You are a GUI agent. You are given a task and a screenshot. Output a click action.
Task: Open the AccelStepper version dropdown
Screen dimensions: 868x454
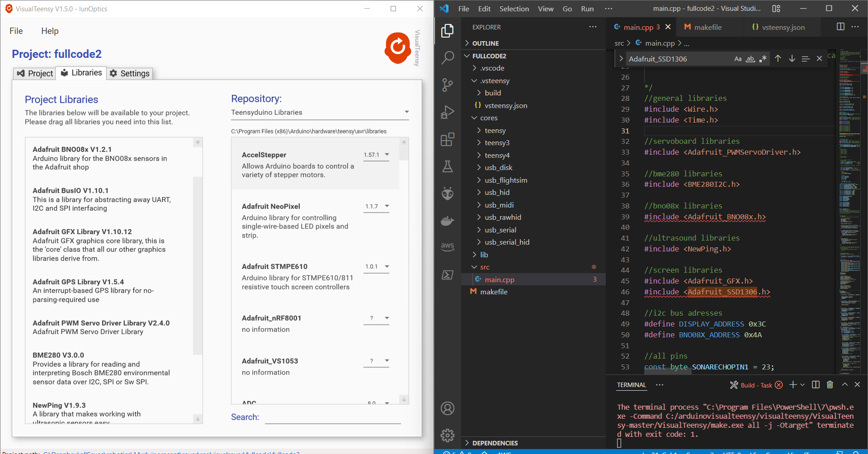coord(387,154)
